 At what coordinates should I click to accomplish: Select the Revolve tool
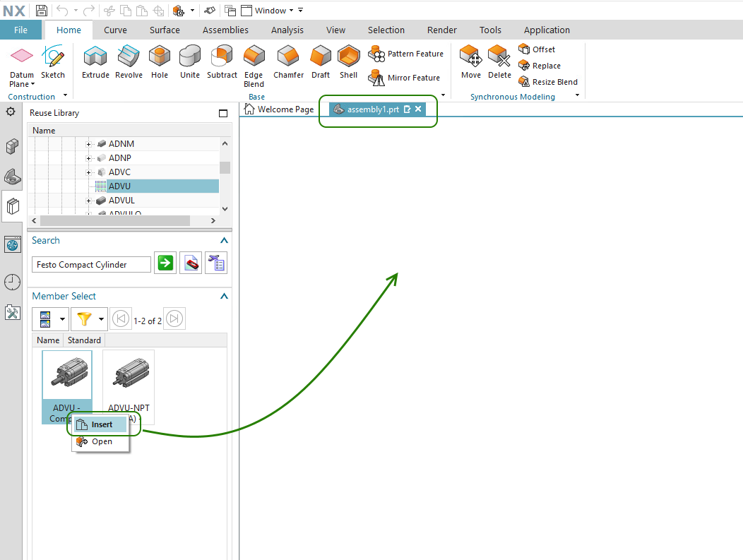point(128,62)
